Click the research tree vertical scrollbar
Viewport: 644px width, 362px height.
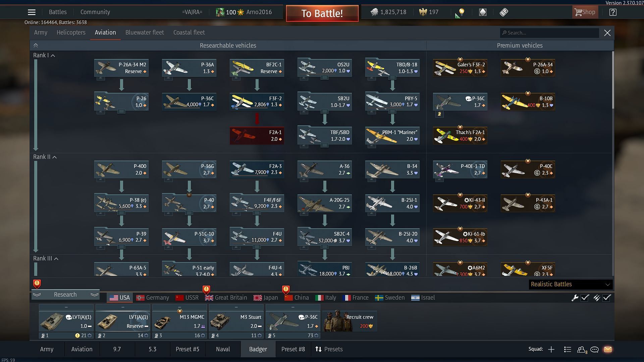tap(613, 80)
